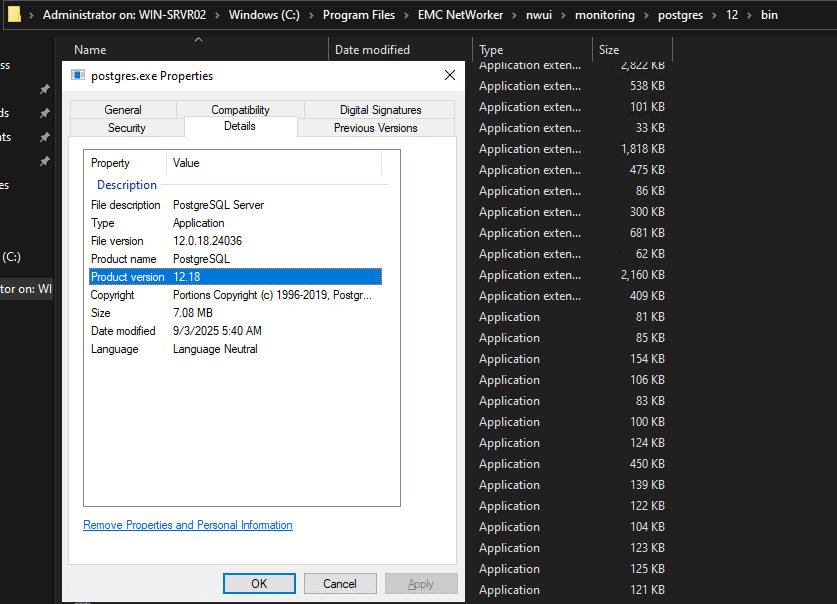The height and width of the screenshot is (604, 837).
Task: Select the '(C:)' drive in the sidebar
Action: [12, 257]
